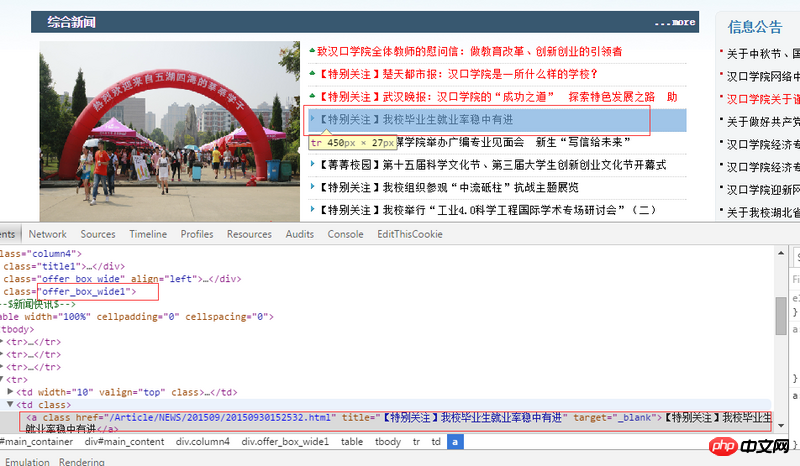Switch to the Sources tab
Screen dimensions: 800x466
click(x=98, y=234)
